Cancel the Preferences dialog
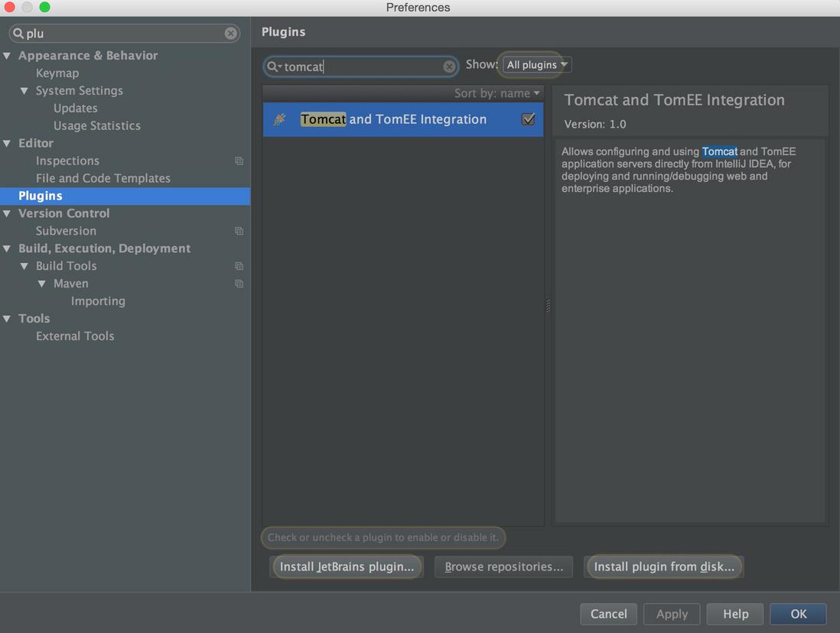This screenshot has height=633, width=840. 608,614
